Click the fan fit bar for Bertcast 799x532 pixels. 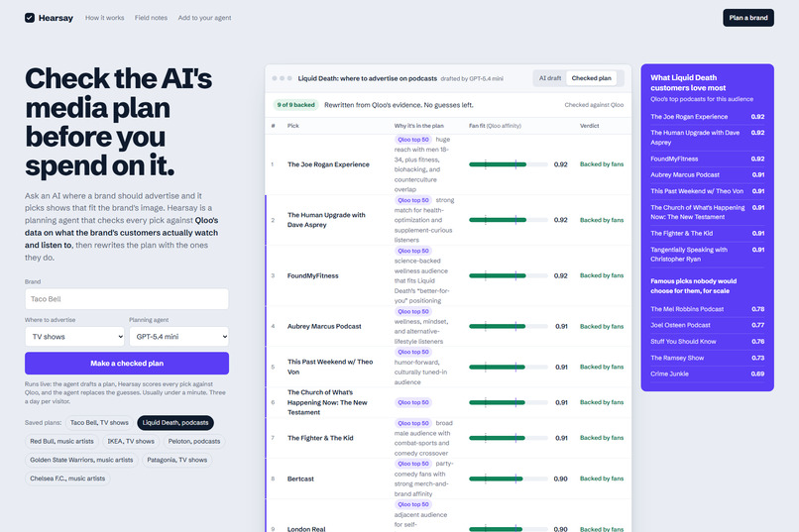coord(508,479)
